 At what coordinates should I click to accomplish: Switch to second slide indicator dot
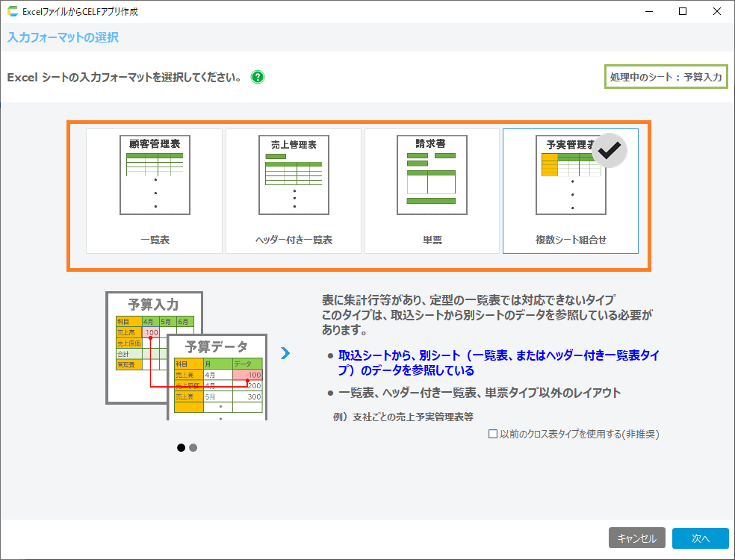(x=193, y=447)
